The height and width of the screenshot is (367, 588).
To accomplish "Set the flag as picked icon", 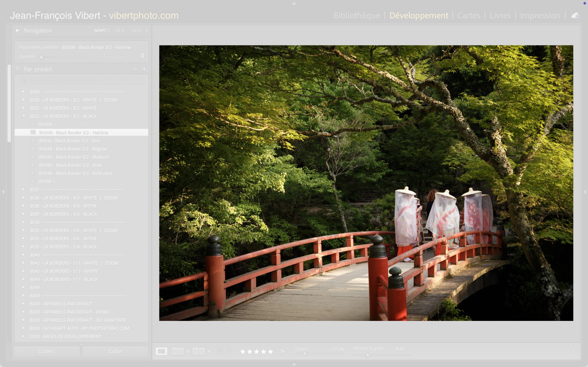I will tap(220, 351).
